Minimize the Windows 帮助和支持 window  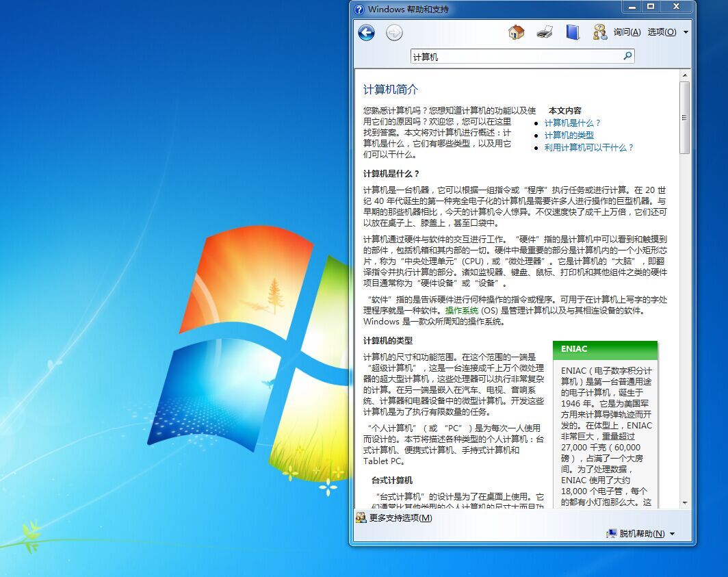tap(632, 7)
